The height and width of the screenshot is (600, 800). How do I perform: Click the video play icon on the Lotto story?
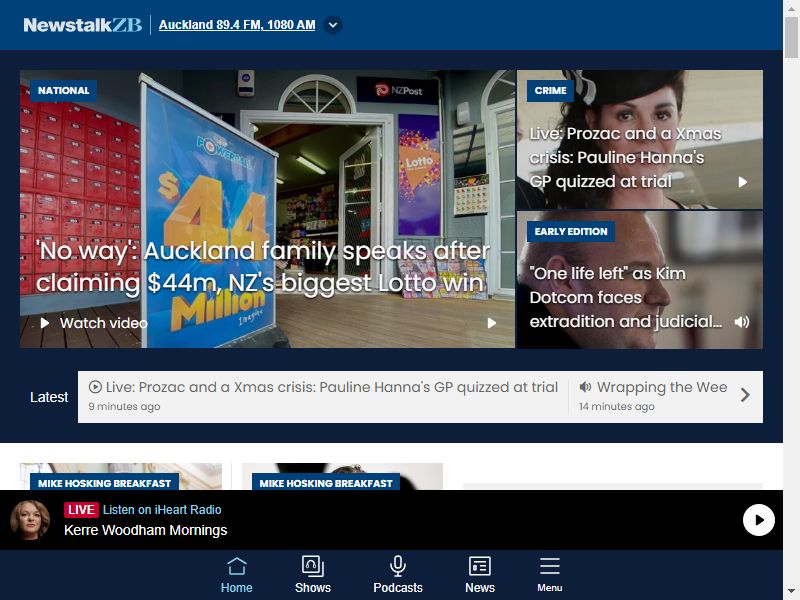(492, 323)
